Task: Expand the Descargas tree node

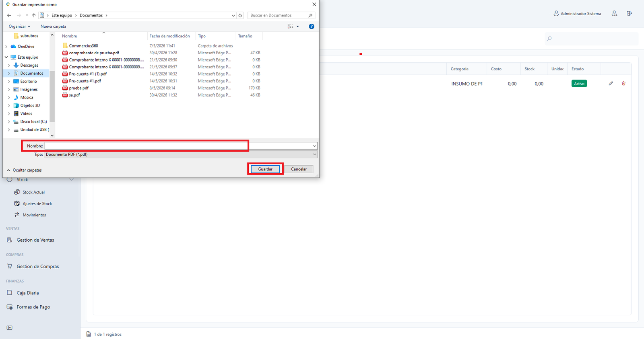Action: point(9,65)
